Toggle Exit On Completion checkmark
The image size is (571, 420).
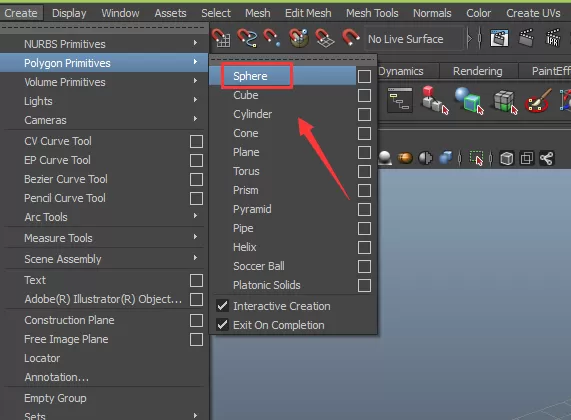click(x=223, y=325)
